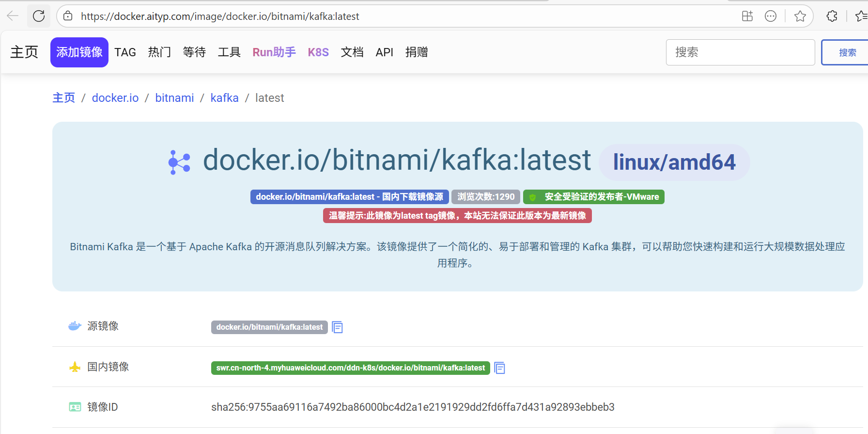Click the kafka breadcrumb link
The image size is (868, 434).
coord(225,98)
